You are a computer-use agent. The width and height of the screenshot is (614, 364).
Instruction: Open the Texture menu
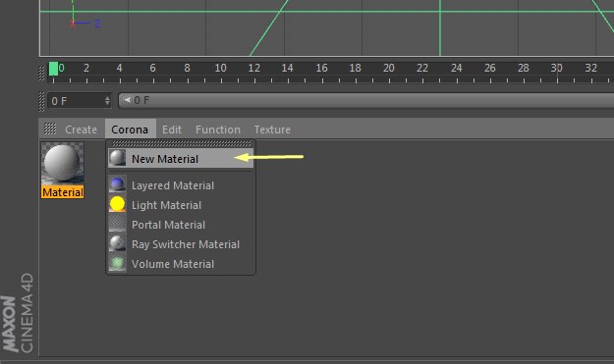tap(272, 130)
